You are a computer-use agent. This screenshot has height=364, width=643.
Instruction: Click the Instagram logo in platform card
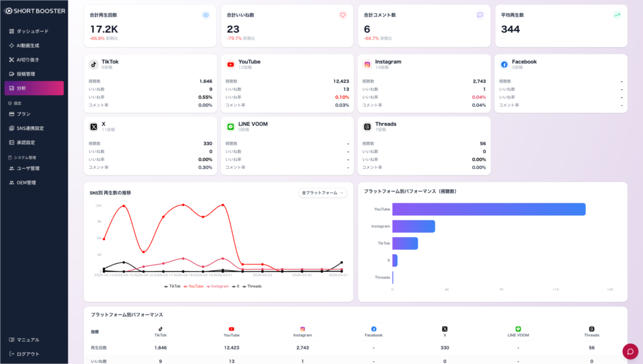click(367, 65)
